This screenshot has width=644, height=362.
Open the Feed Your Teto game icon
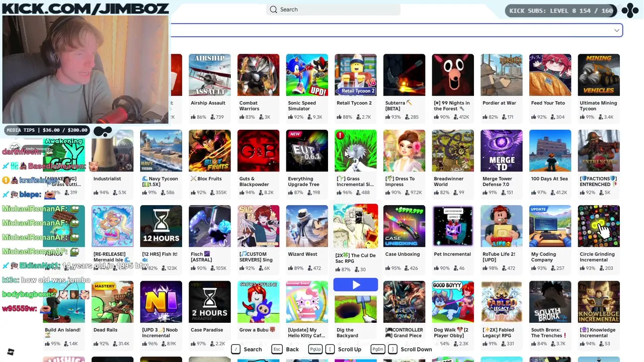pyautogui.click(x=550, y=75)
